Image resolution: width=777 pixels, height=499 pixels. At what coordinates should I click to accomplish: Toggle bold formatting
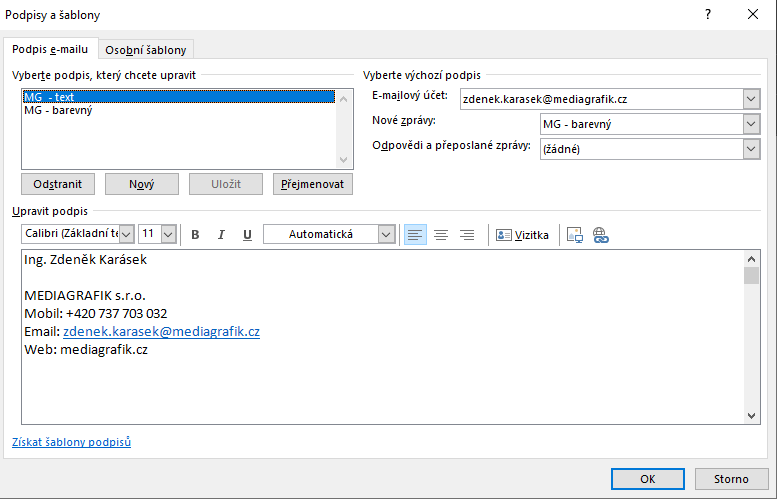195,235
